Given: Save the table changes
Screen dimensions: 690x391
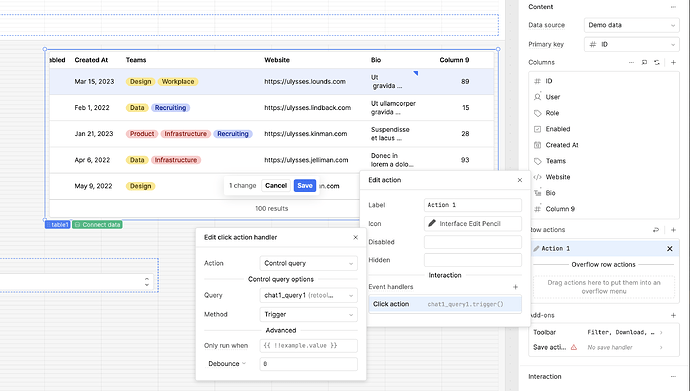Looking at the screenshot, I should (305, 186).
